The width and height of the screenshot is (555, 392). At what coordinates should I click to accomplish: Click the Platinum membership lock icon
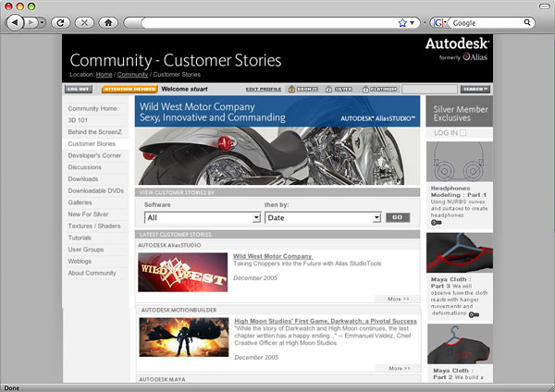coord(364,90)
